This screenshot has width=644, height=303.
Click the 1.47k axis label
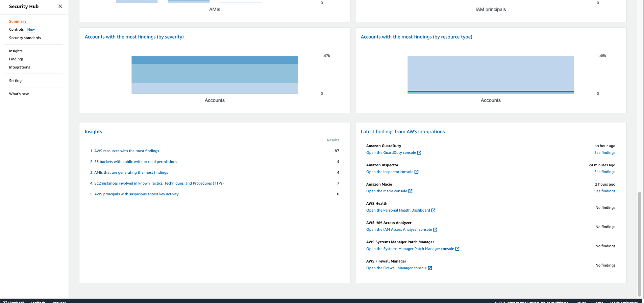(325, 56)
